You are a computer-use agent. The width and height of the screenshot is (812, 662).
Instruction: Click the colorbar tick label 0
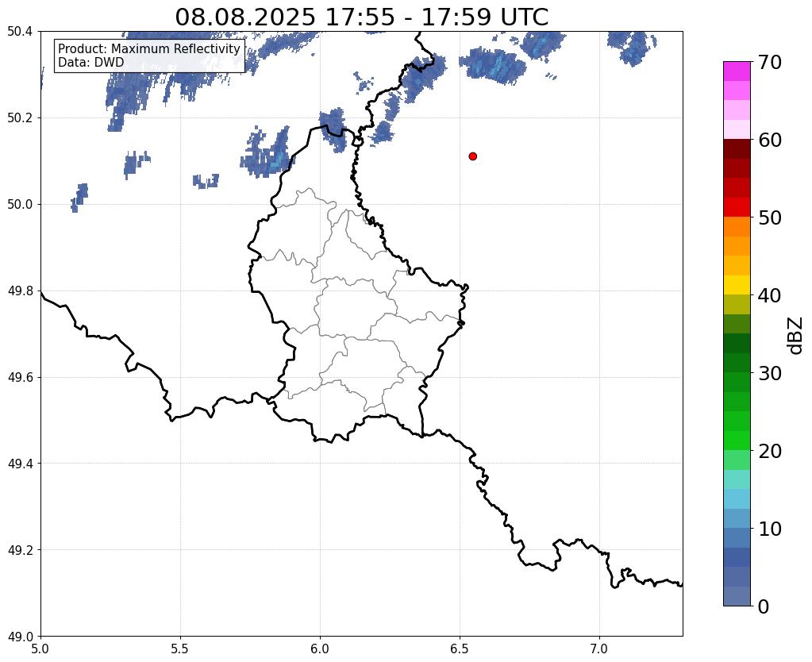(x=764, y=606)
